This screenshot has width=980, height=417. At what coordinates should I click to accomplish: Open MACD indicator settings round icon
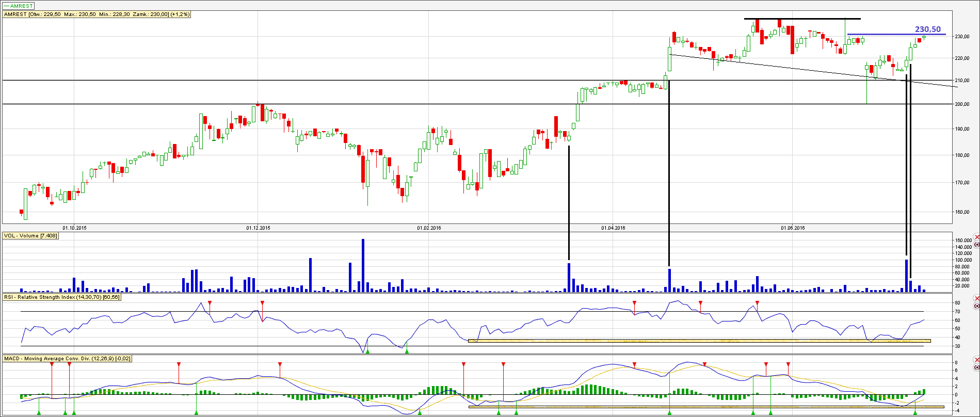click(976, 367)
